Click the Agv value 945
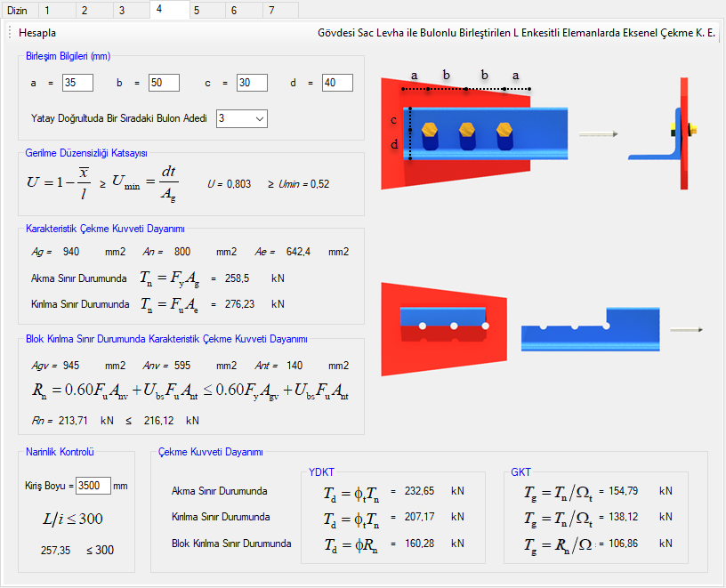726x588 pixels. coord(71,366)
